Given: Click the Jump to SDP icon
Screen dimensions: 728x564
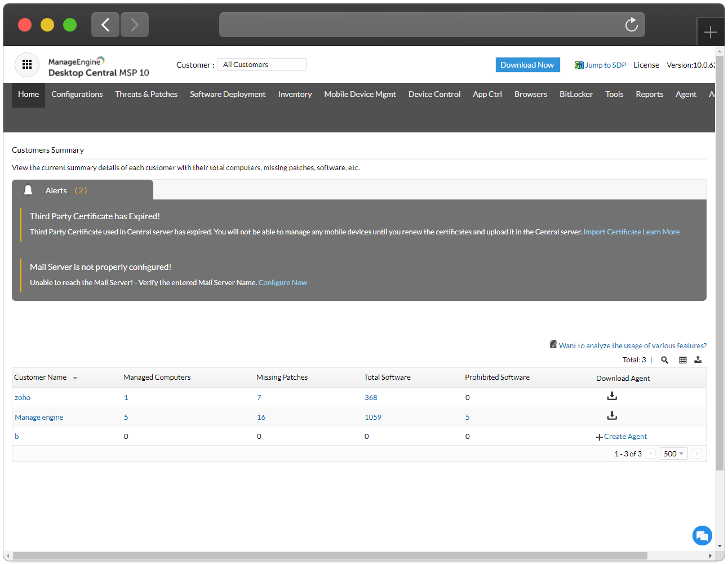Looking at the screenshot, I should click(x=579, y=65).
